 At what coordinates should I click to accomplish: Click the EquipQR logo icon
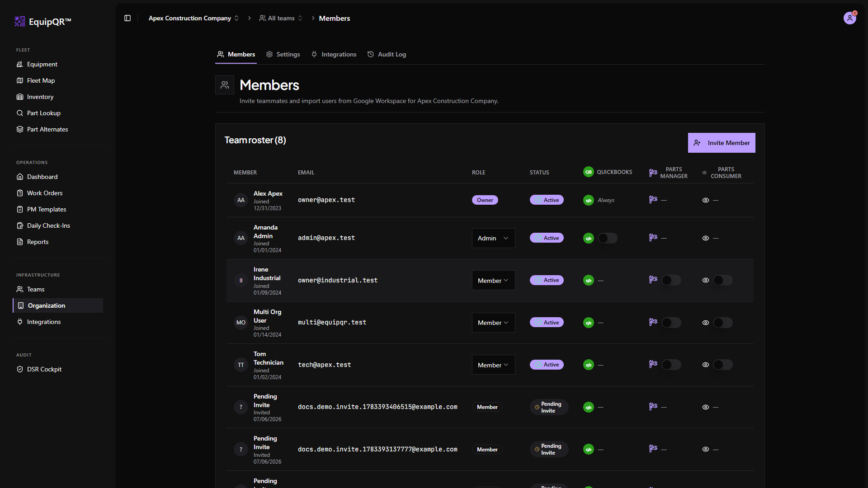[19, 21]
